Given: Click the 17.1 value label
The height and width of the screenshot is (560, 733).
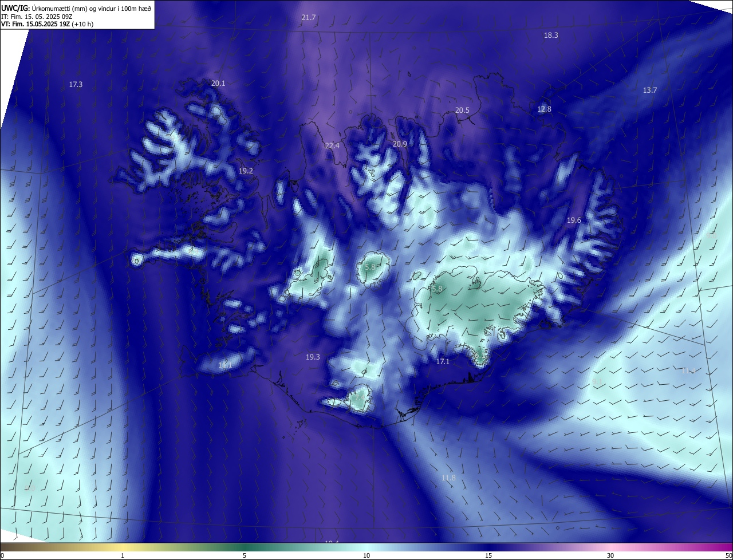Looking at the screenshot, I should click(443, 361).
